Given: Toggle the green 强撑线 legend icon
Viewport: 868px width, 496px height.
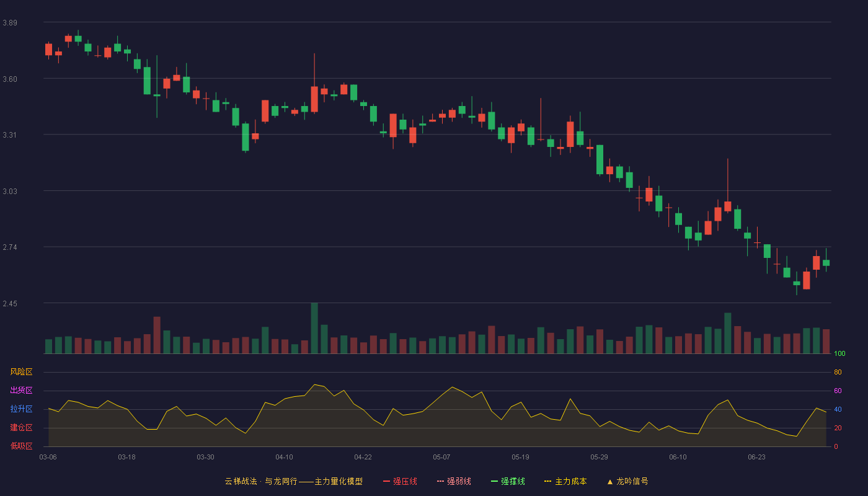Looking at the screenshot, I should (x=494, y=481).
